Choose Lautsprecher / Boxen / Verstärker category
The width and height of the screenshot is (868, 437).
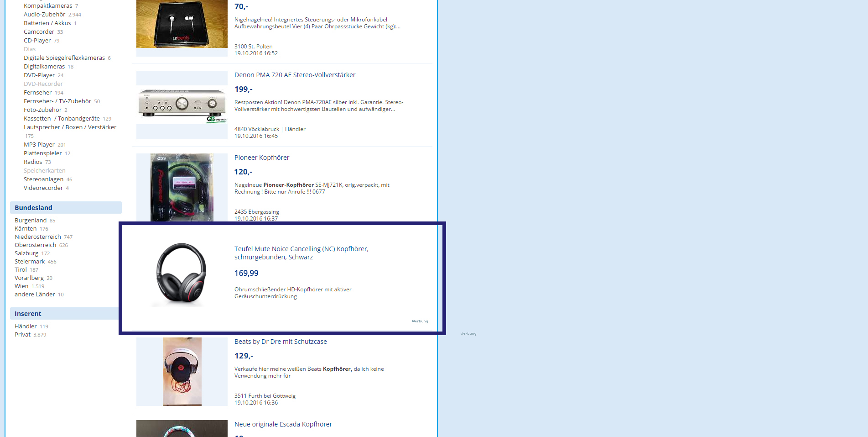coord(70,127)
